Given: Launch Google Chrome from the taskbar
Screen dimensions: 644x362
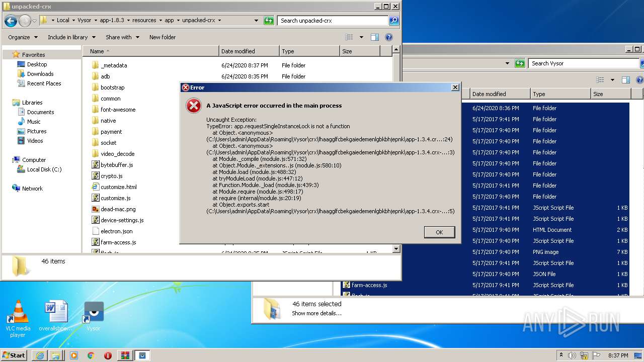Looking at the screenshot, I should 91,355.
